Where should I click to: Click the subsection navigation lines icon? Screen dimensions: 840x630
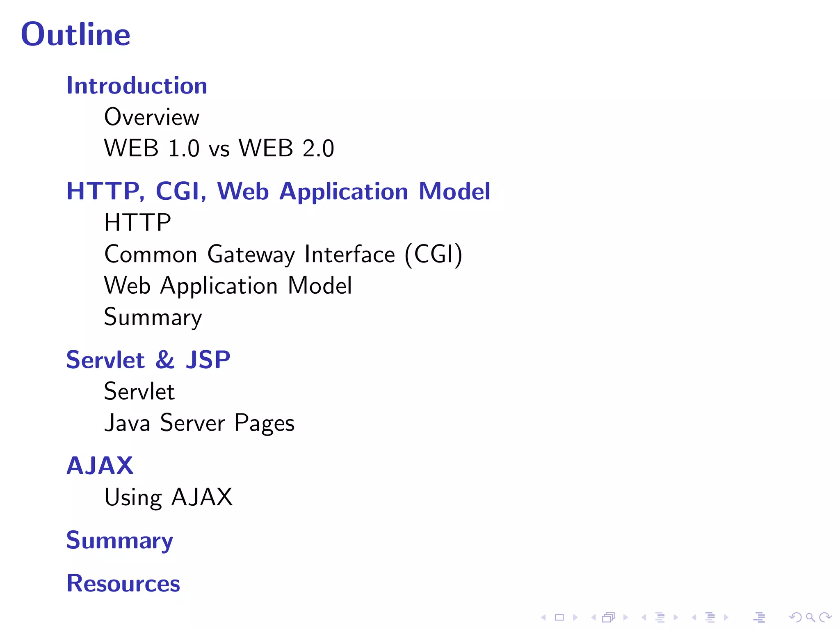[660, 617]
